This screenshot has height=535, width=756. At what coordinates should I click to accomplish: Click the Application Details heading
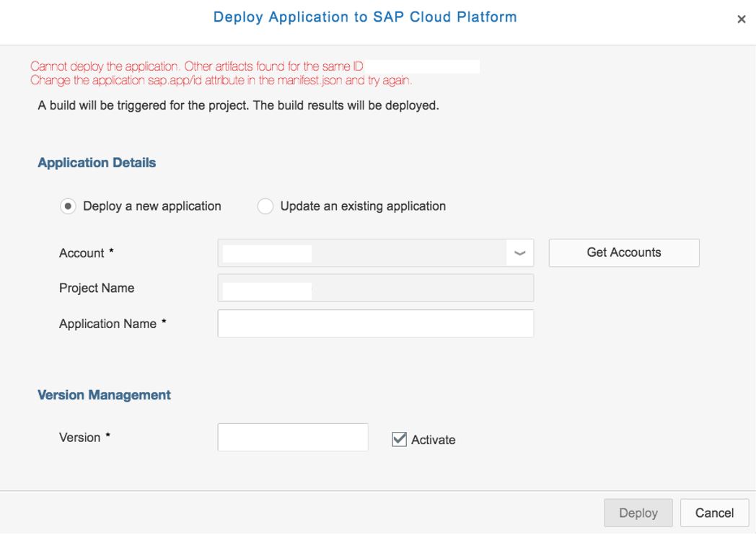click(97, 163)
